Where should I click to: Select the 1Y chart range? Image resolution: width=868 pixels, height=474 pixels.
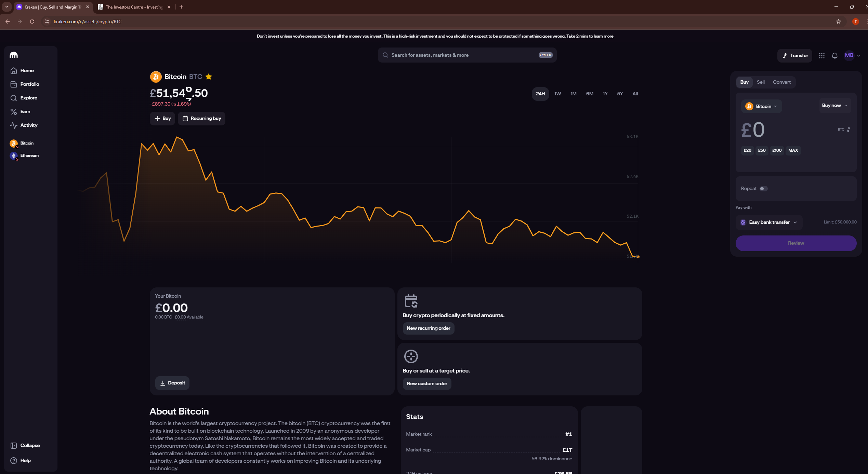(605, 94)
